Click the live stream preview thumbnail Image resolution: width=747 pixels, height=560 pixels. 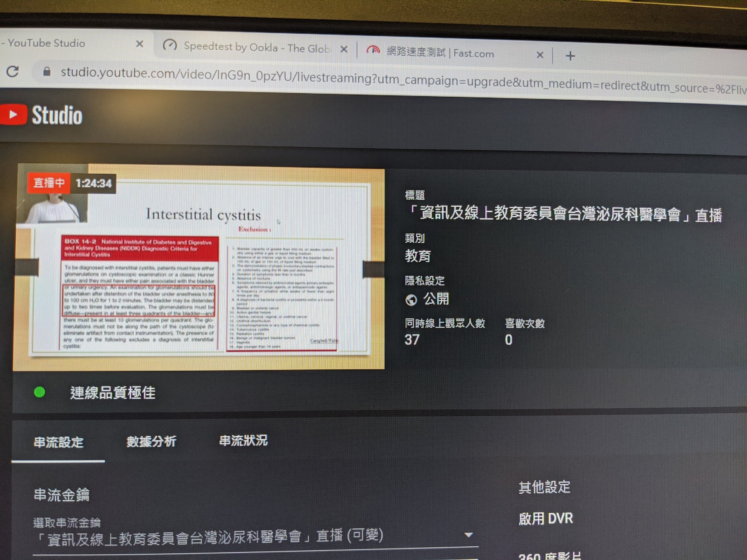tap(199, 267)
